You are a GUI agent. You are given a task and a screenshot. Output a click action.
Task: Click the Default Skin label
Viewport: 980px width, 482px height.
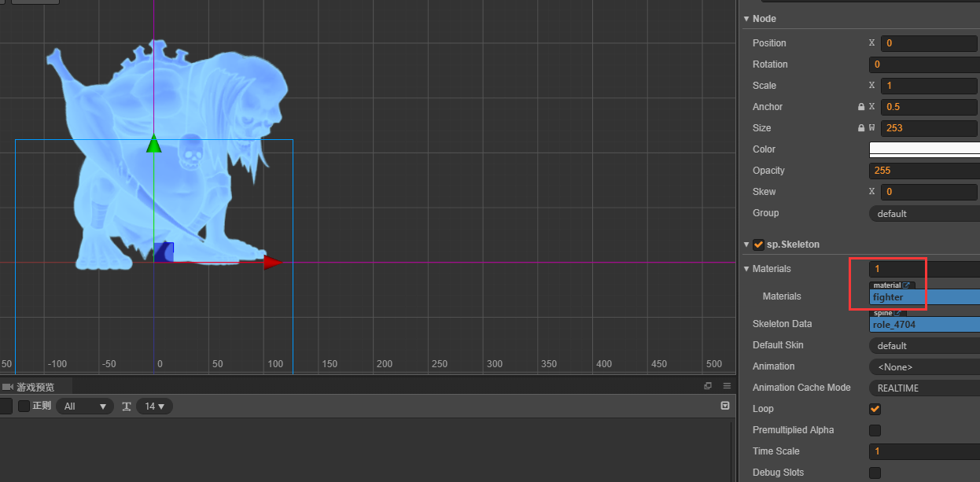[x=778, y=345]
